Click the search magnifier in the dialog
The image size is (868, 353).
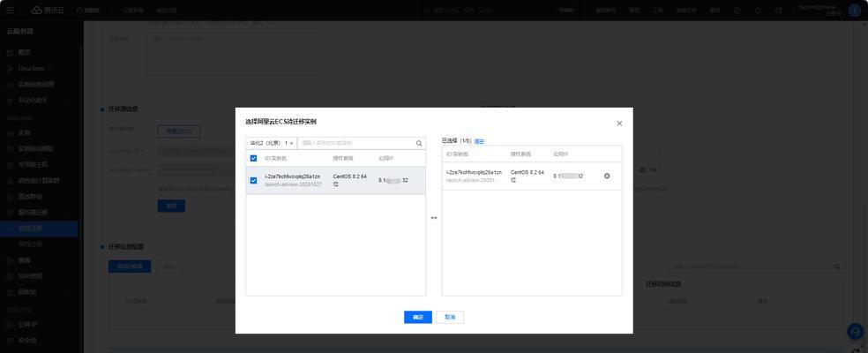419,143
